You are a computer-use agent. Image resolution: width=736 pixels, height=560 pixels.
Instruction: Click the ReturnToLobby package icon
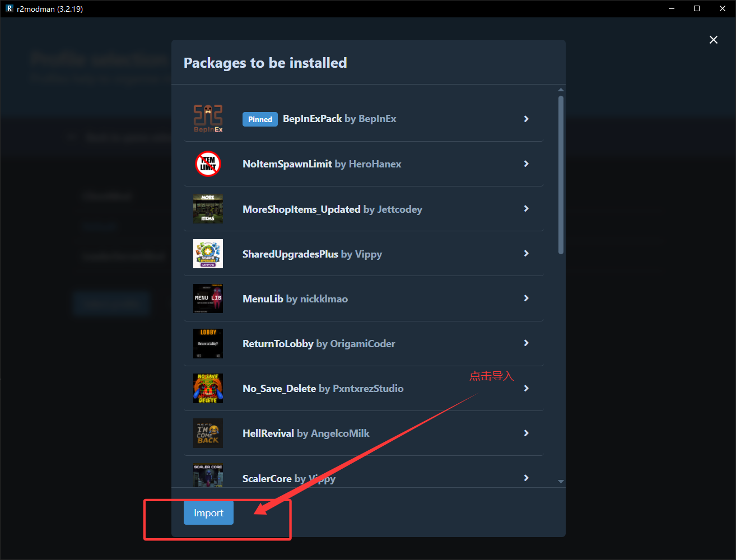point(208,343)
